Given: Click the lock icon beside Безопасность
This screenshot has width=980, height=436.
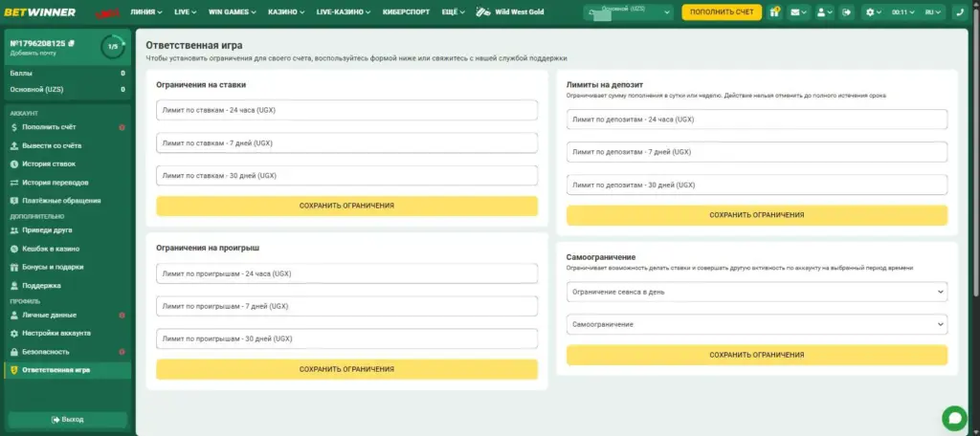Looking at the screenshot, I should pos(14,352).
